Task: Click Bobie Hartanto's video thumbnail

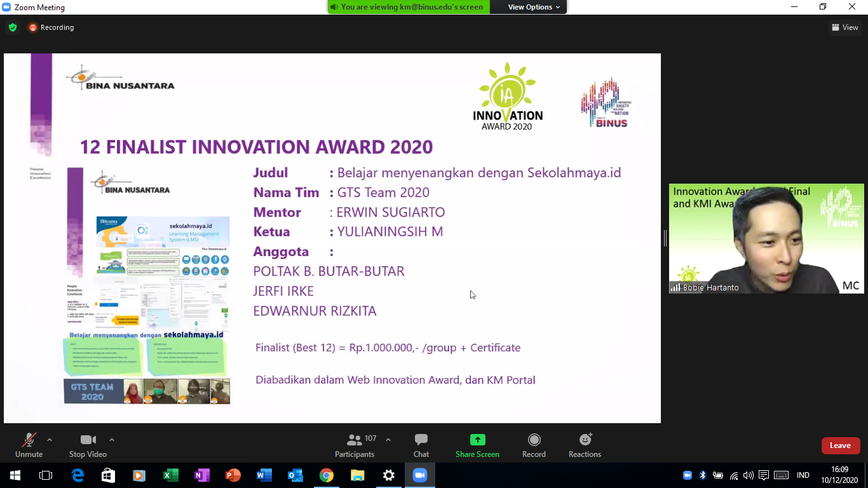Action: click(x=766, y=238)
